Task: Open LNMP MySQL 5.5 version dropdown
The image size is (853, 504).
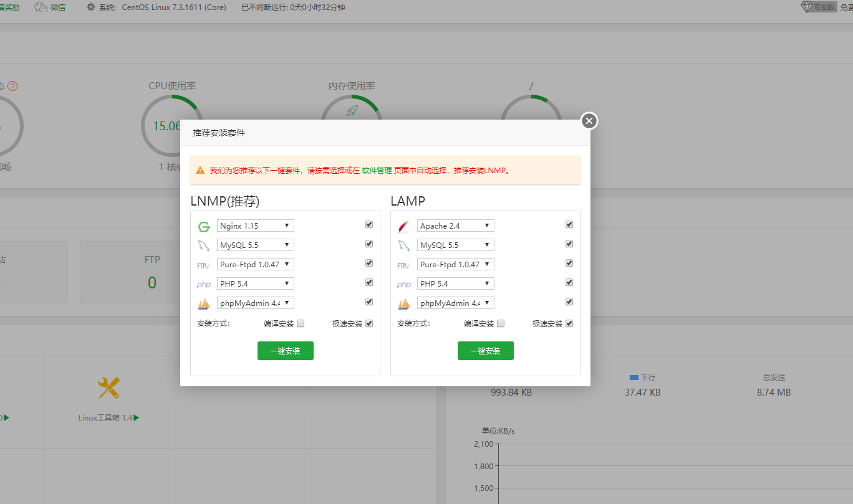Action: click(x=256, y=245)
